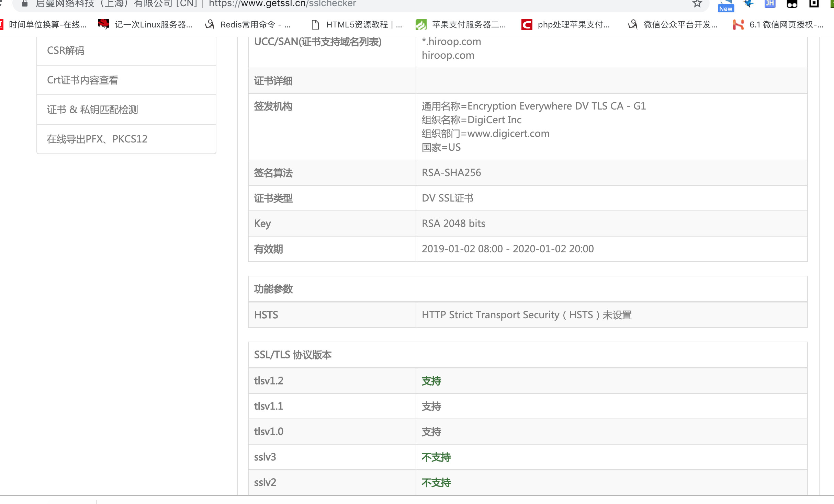Click the blue hummingbird extension icon
The image size is (834, 504).
748,4
